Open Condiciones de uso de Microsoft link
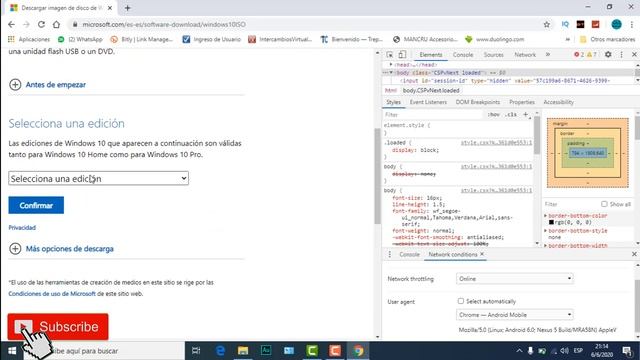The image size is (640, 360). tap(52, 293)
